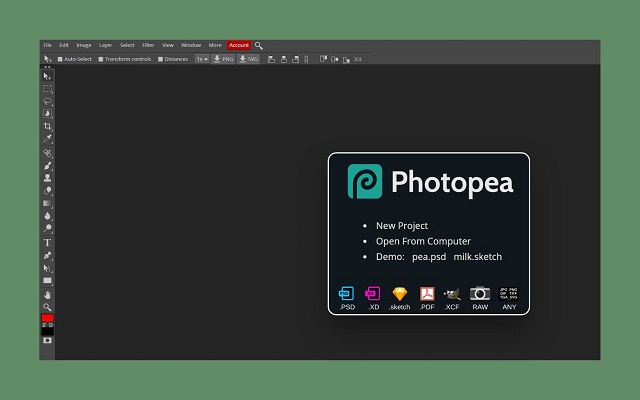640x400 pixels.
Task: Open the Edit menu
Action: point(64,45)
